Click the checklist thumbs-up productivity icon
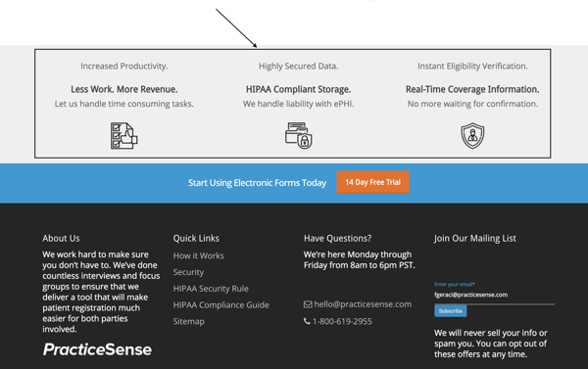The image size is (588, 369). pos(123,136)
